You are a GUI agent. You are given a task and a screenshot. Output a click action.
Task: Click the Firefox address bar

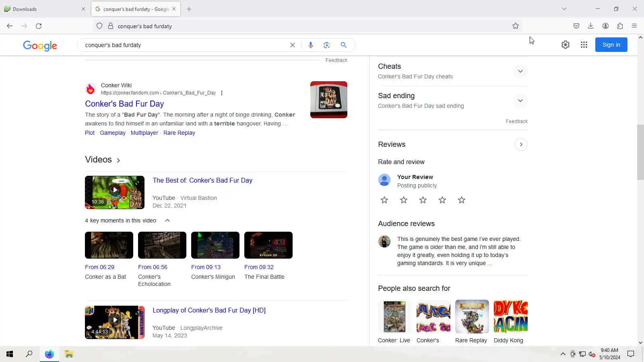(x=308, y=26)
